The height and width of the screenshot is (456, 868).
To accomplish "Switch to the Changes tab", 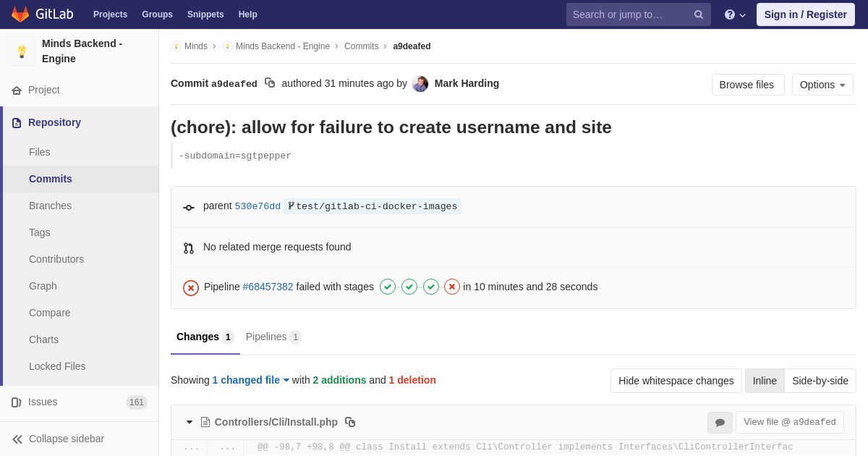I will 205,337.
